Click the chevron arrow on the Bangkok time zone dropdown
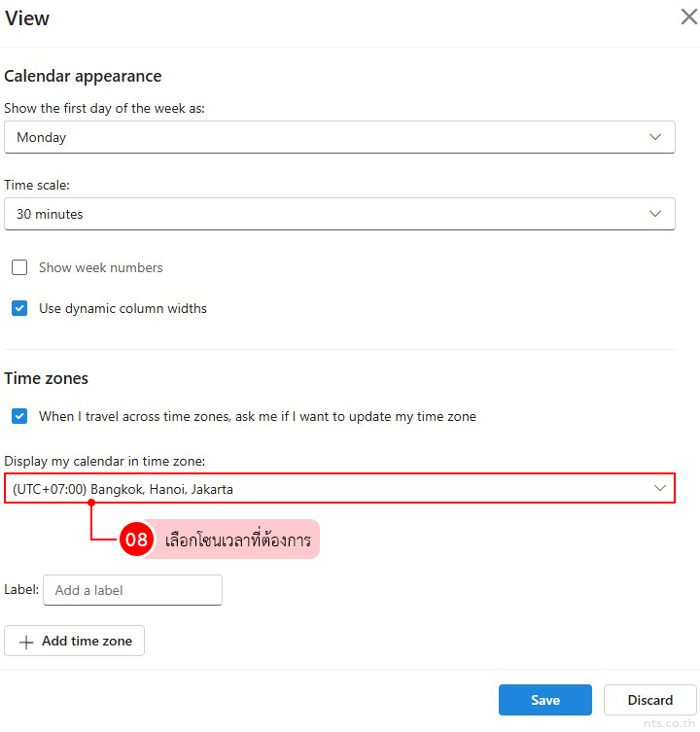The height and width of the screenshot is (732, 700). [x=660, y=488]
